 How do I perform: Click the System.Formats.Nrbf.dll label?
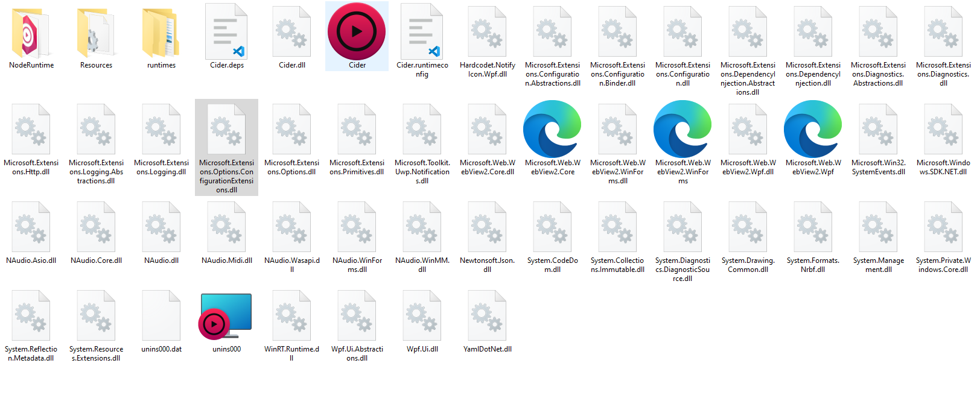[x=813, y=265]
